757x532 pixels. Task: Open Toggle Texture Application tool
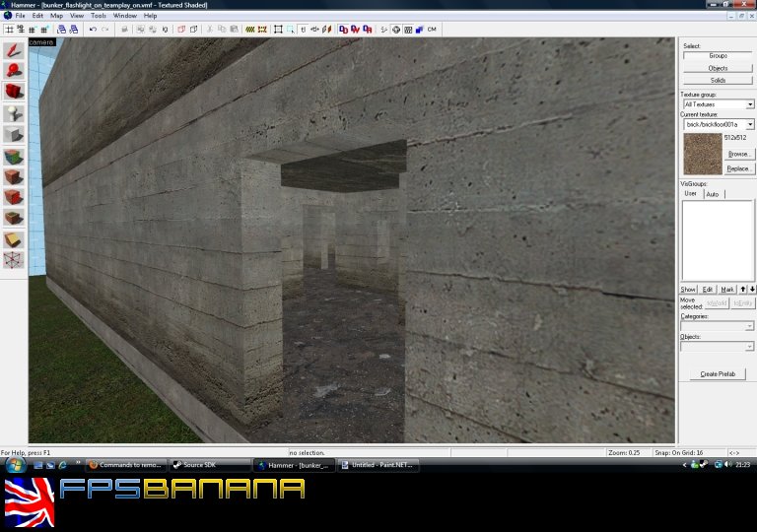click(14, 156)
